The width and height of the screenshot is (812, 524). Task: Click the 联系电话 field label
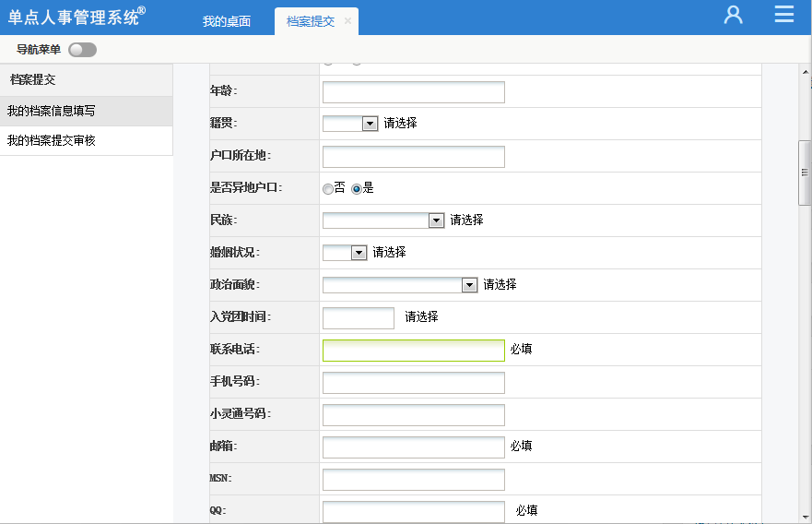235,350
